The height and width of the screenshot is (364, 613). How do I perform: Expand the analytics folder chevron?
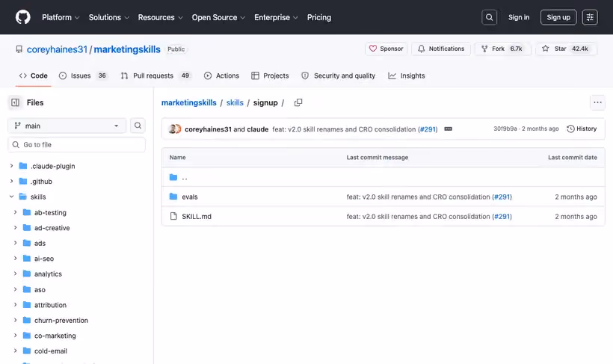tap(15, 274)
